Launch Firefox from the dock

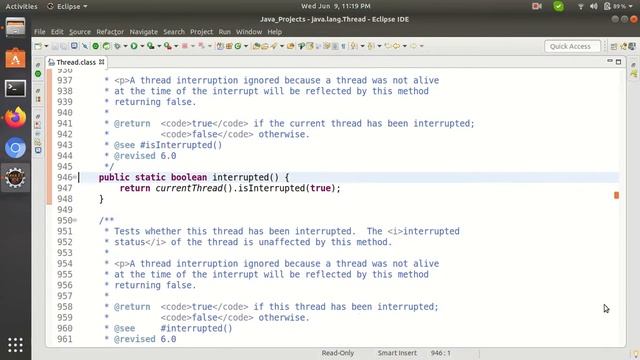15,118
